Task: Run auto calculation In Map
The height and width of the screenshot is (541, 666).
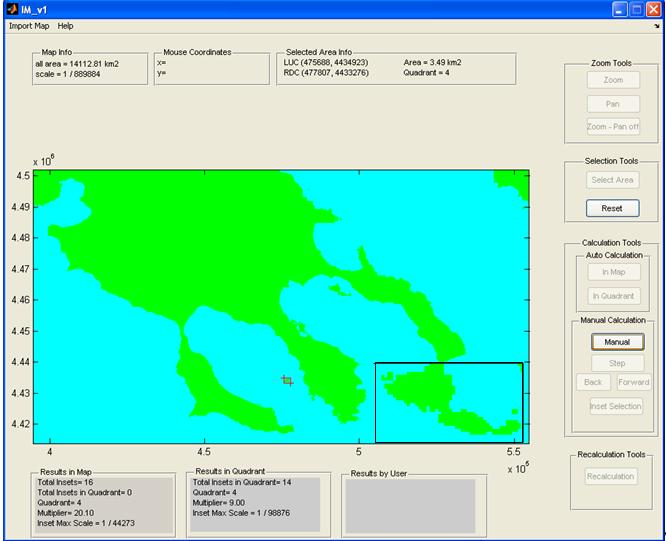Action: 614,272
